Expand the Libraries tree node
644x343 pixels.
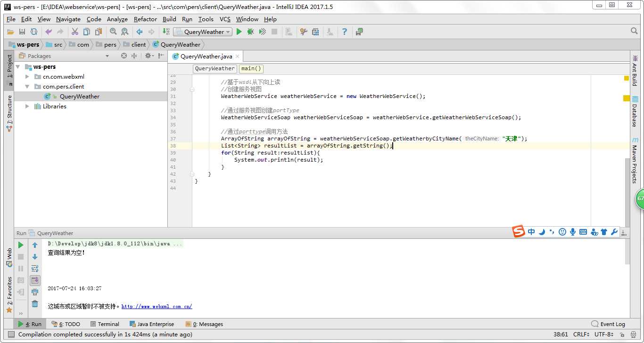point(27,106)
